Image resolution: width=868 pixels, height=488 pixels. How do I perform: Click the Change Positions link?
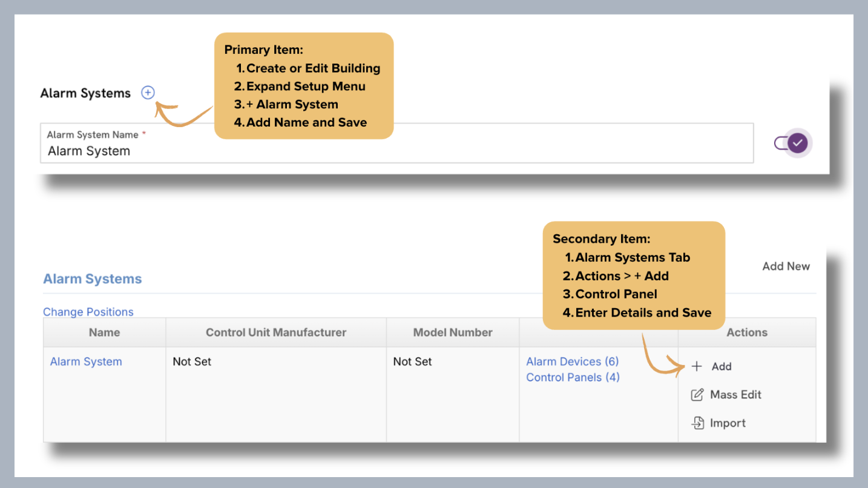coord(88,312)
